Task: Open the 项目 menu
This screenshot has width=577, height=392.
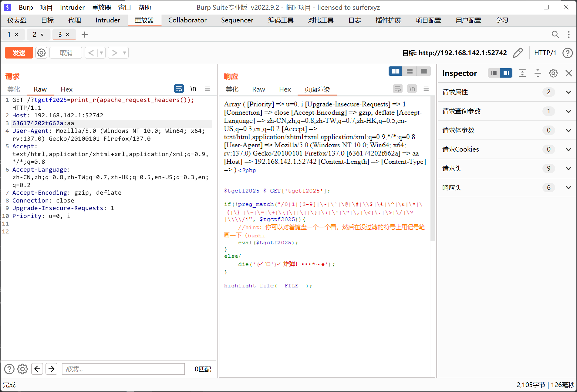Action: [x=46, y=7]
